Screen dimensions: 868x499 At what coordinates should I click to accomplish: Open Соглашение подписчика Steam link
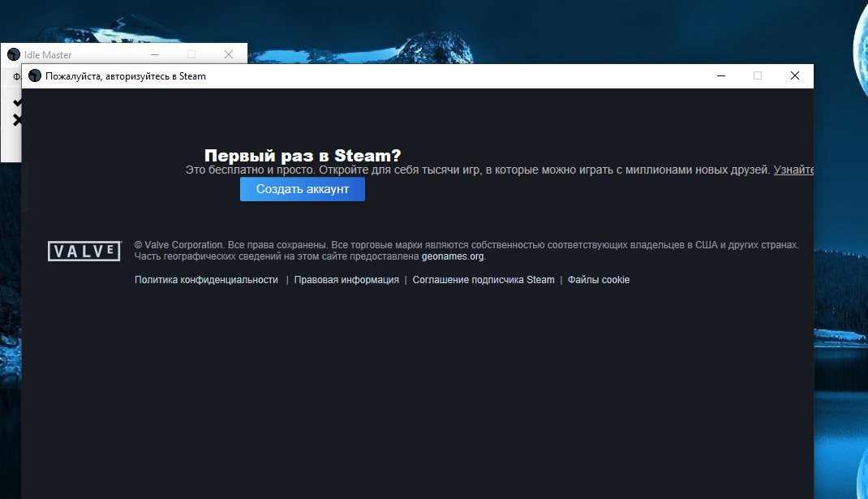pos(483,280)
